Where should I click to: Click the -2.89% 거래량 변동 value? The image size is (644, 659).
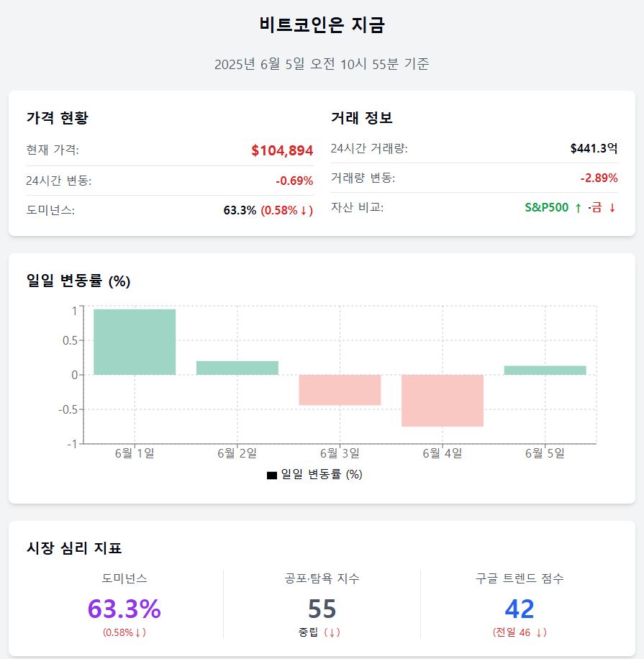599,178
